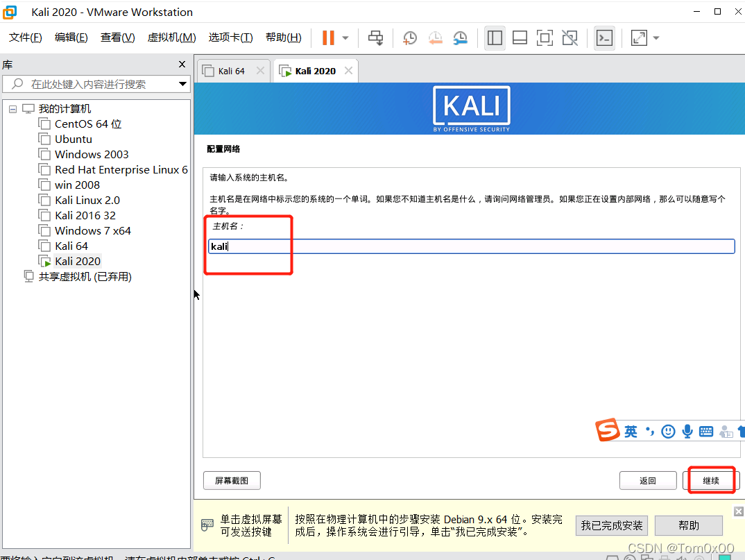Open the power options dropdown arrow

(345, 38)
